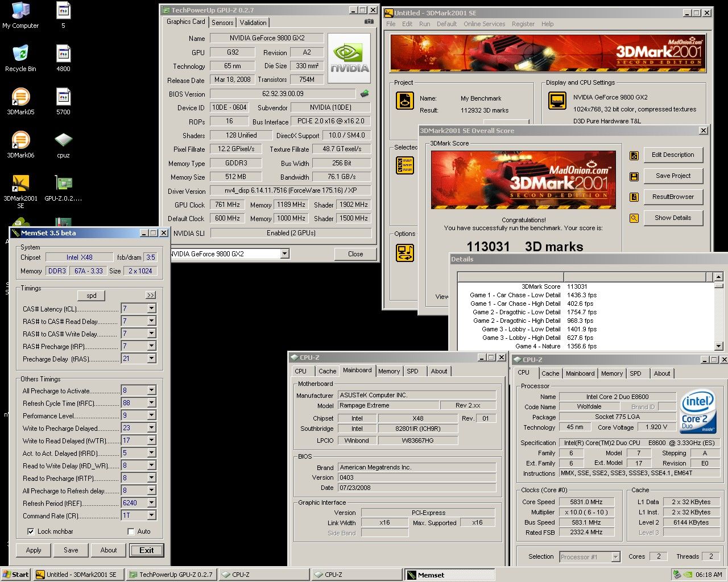Open Performance Level dropdown
728x582 pixels.
(151, 415)
